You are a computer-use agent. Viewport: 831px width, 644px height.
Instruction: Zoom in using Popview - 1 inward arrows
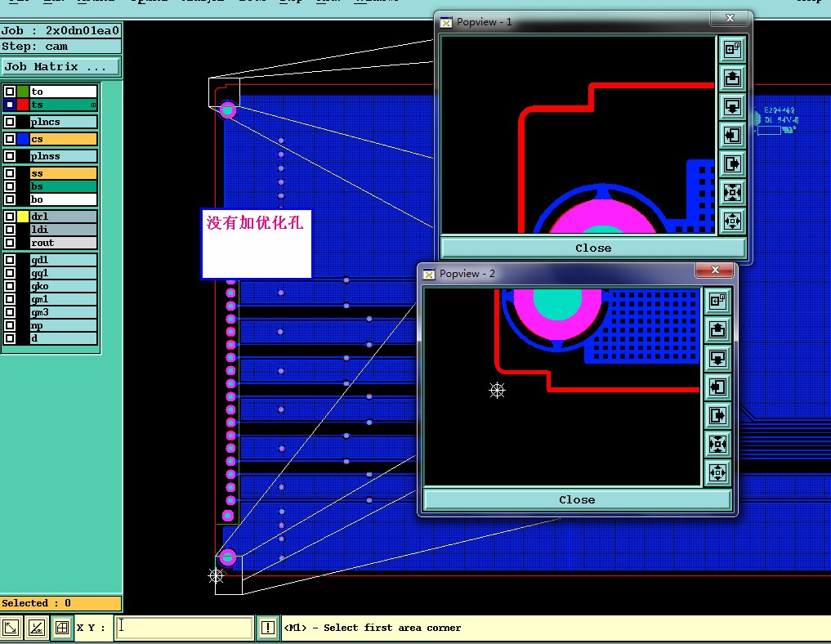732,192
